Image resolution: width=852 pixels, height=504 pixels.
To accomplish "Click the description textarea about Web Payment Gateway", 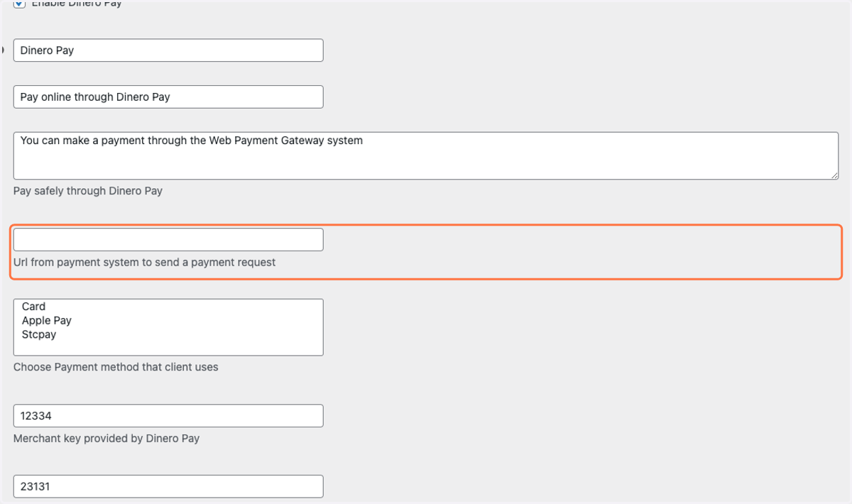I will (x=426, y=155).
